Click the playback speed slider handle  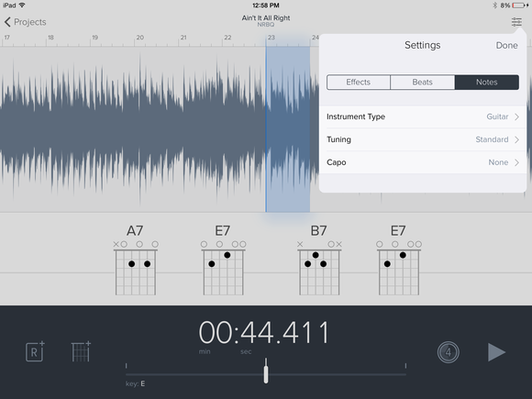tap(266, 371)
